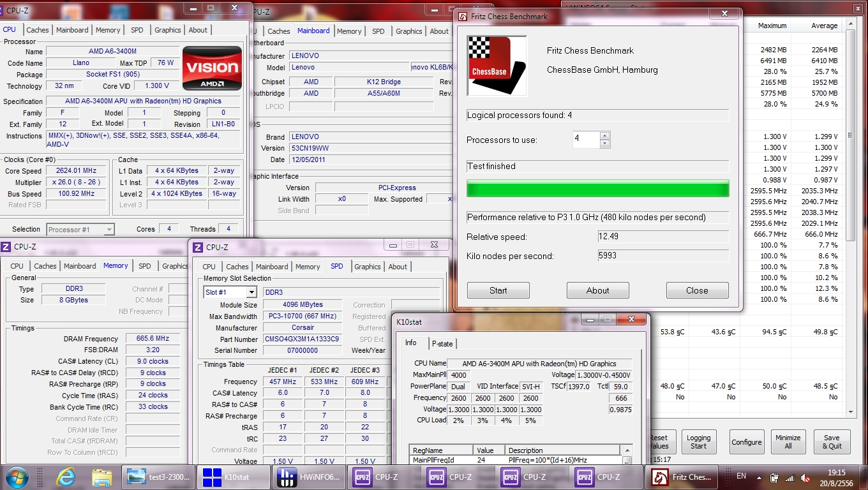Click the K10stat register list scroll-up arrow
The image size is (868, 490).
(627, 450)
